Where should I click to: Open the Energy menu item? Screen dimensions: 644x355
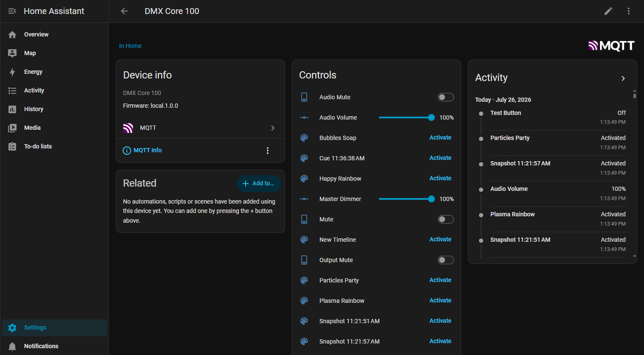point(55,72)
